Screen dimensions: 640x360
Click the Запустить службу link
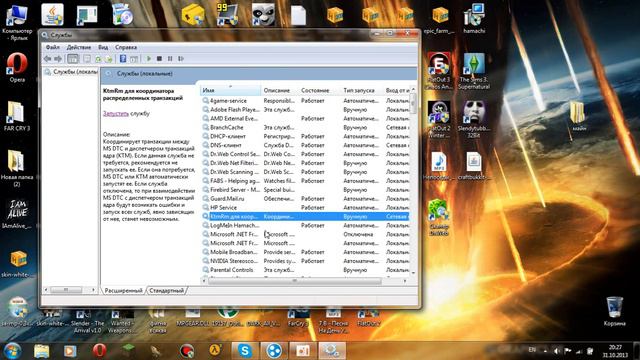point(116,113)
